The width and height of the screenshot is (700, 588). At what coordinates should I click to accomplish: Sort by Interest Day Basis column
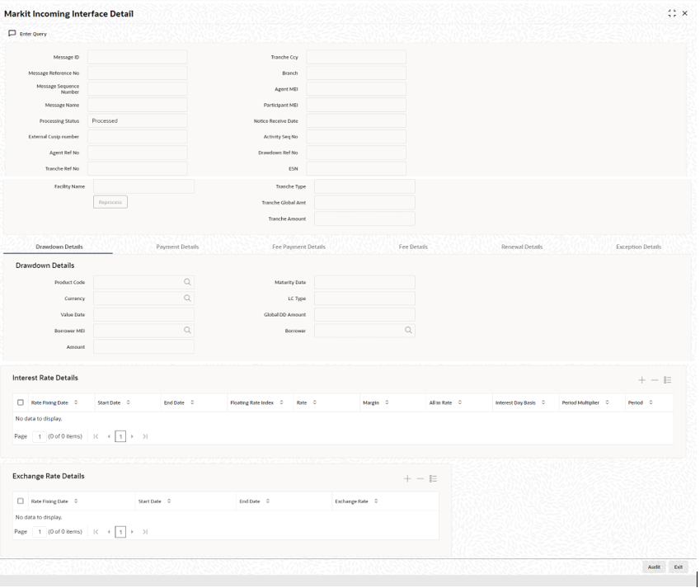tap(543, 402)
